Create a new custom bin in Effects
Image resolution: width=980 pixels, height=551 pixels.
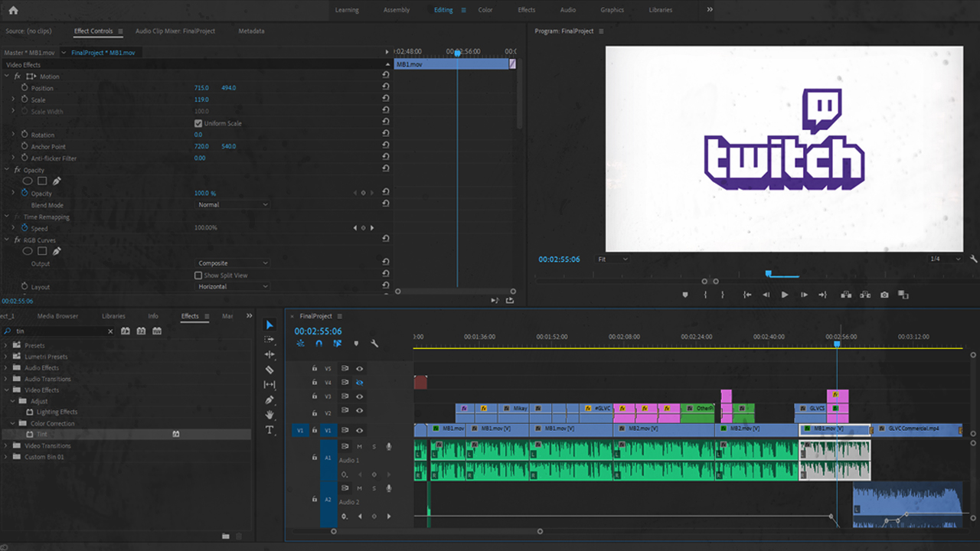[225, 536]
